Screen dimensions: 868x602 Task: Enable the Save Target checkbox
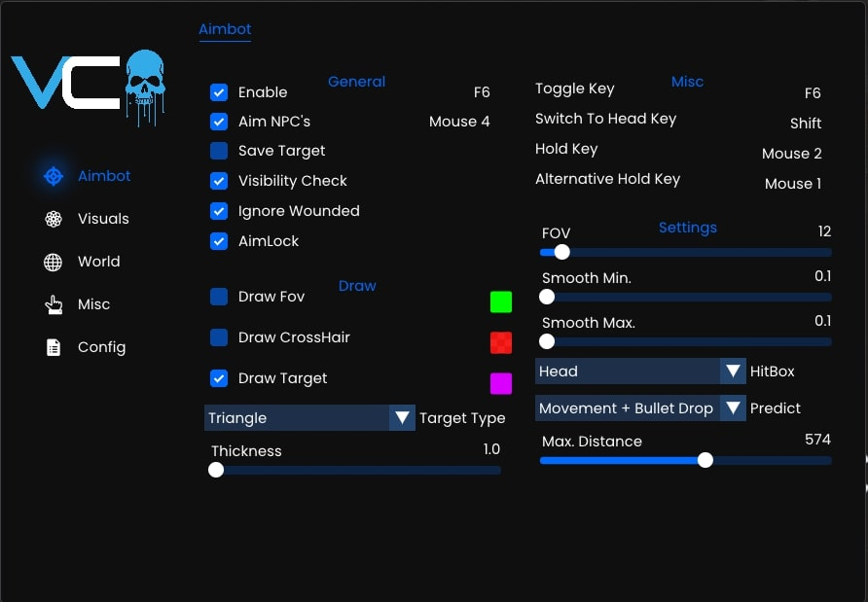(x=219, y=151)
